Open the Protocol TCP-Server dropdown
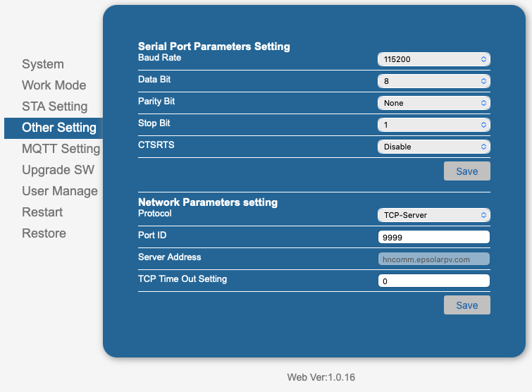The height and width of the screenshot is (392, 532). [433, 215]
